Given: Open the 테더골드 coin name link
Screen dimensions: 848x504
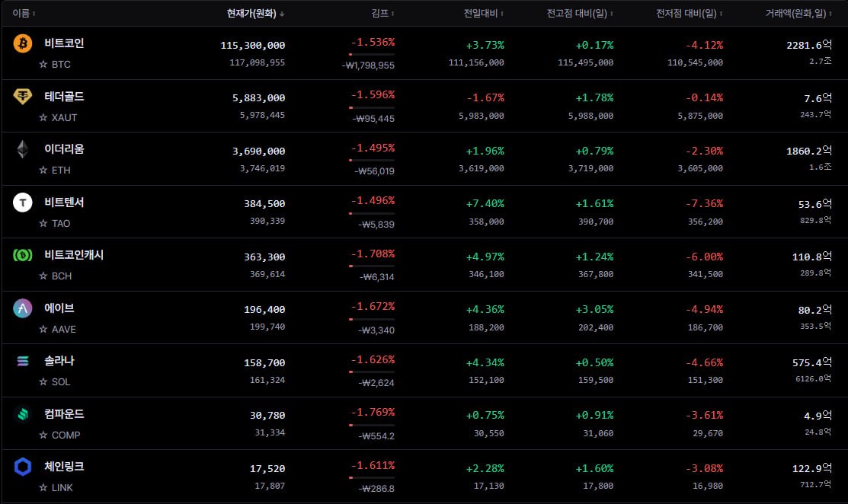Looking at the screenshot, I should click(64, 96).
